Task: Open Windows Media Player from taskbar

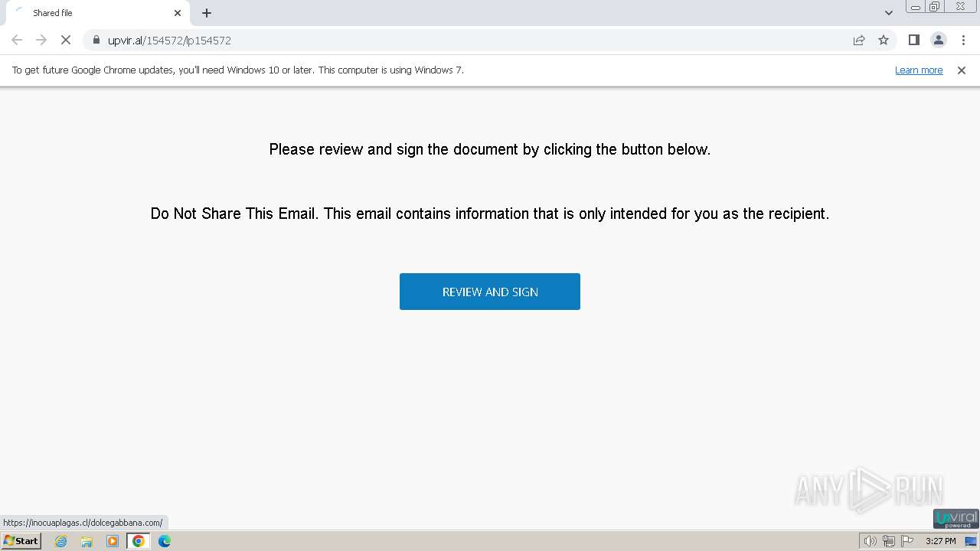Action: click(113, 541)
